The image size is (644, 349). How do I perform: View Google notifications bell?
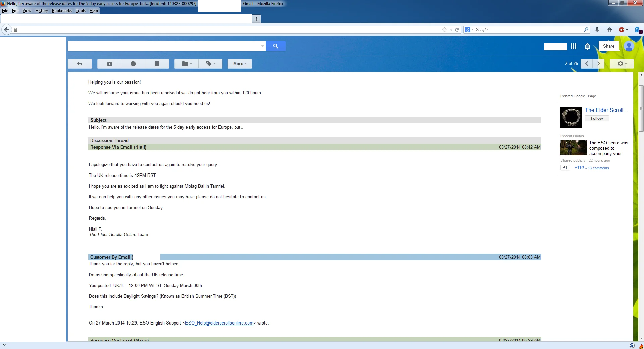pyautogui.click(x=587, y=46)
